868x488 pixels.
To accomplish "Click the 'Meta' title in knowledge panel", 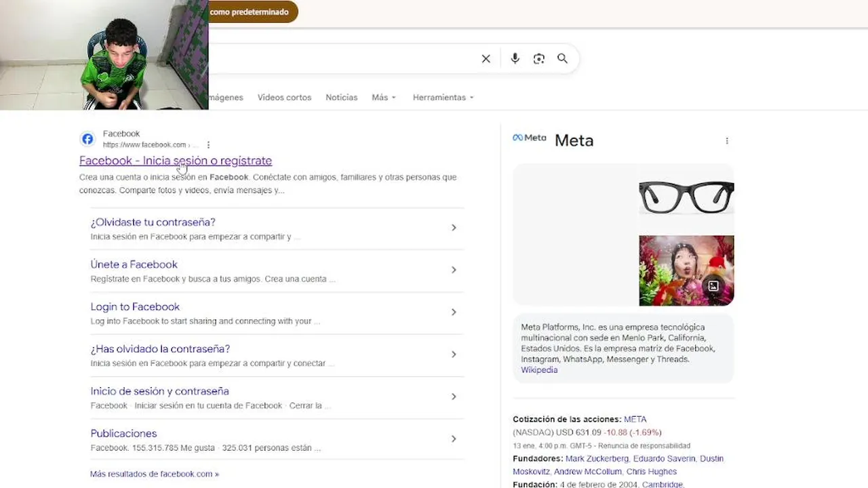I will click(574, 140).
